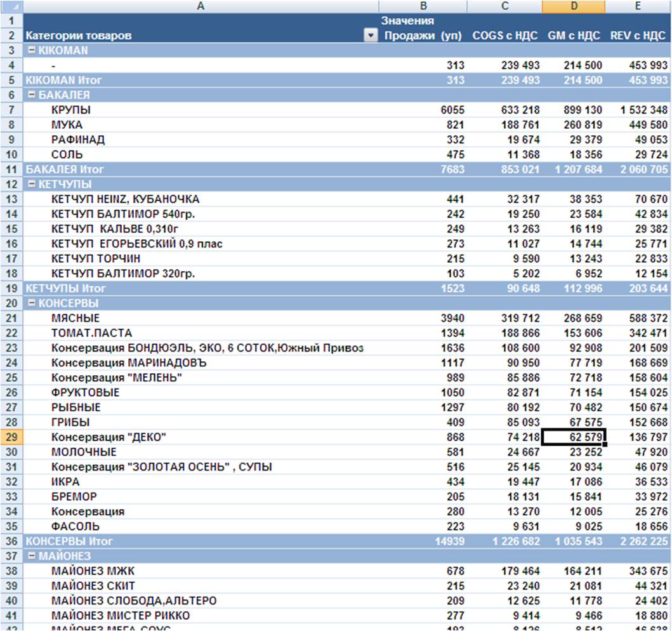The width and height of the screenshot is (672, 631).
Task: Click the REV с НДС header cell
Action: click(638, 36)
